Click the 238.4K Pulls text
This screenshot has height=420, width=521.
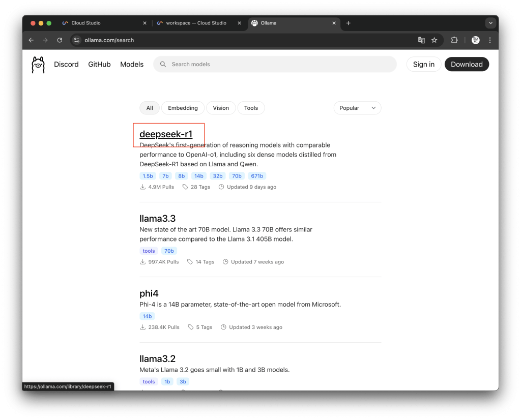tap(164, 327)
